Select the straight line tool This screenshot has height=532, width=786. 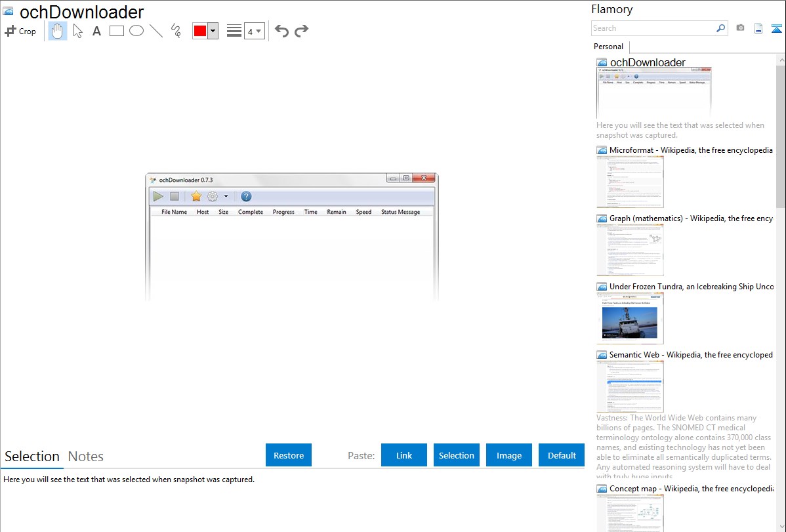[x=156, y=31]
